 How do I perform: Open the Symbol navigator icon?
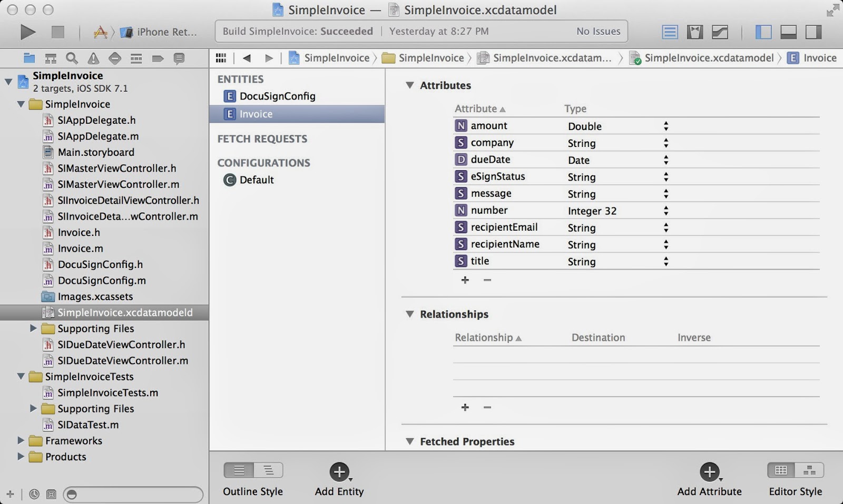[x=51, y=58]
